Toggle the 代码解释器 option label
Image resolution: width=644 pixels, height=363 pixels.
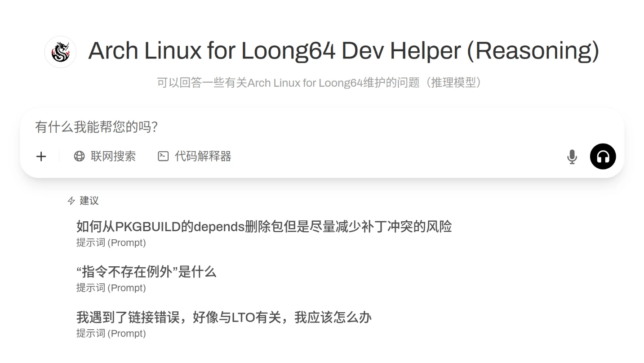(203, 156)
